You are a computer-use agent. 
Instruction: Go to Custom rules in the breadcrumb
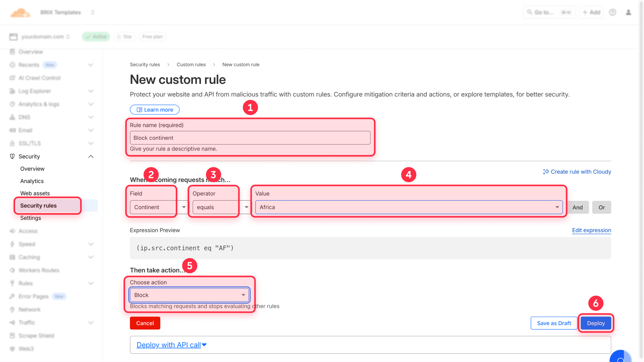pos(191,64)
